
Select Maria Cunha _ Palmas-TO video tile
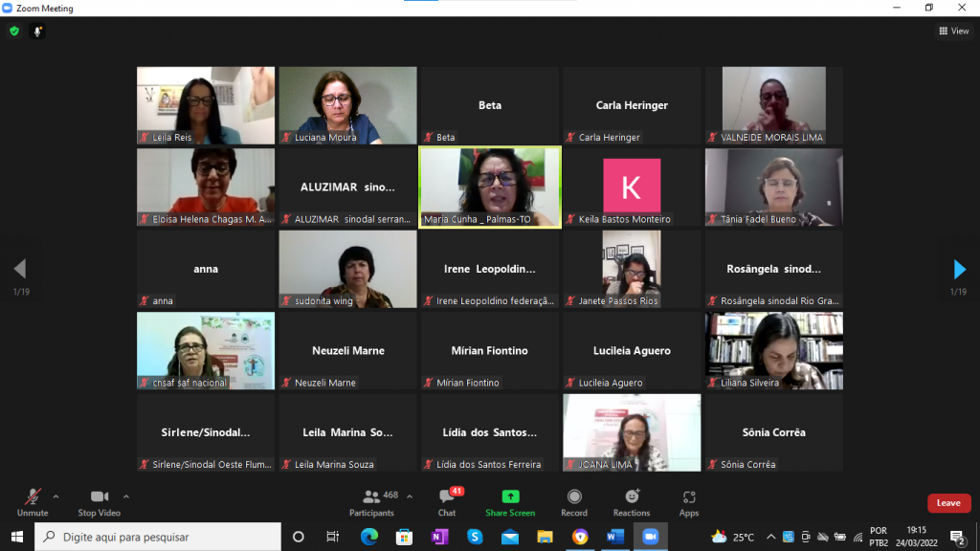(490, 187)
